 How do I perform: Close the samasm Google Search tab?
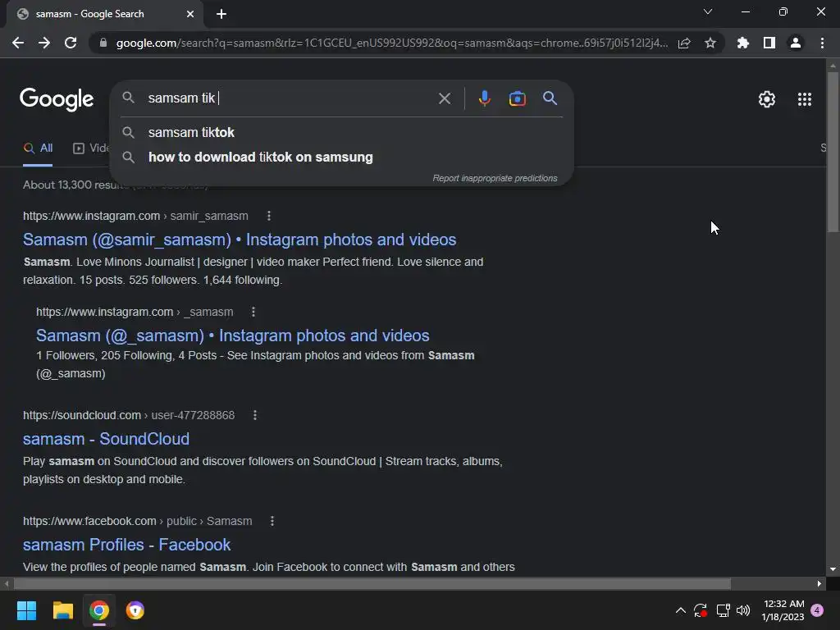pos(190,14)
